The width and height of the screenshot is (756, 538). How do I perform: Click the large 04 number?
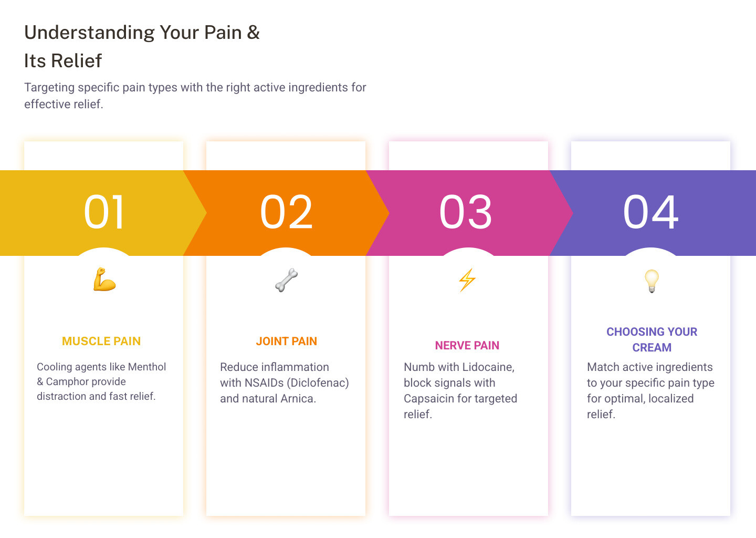coord(650,212)
